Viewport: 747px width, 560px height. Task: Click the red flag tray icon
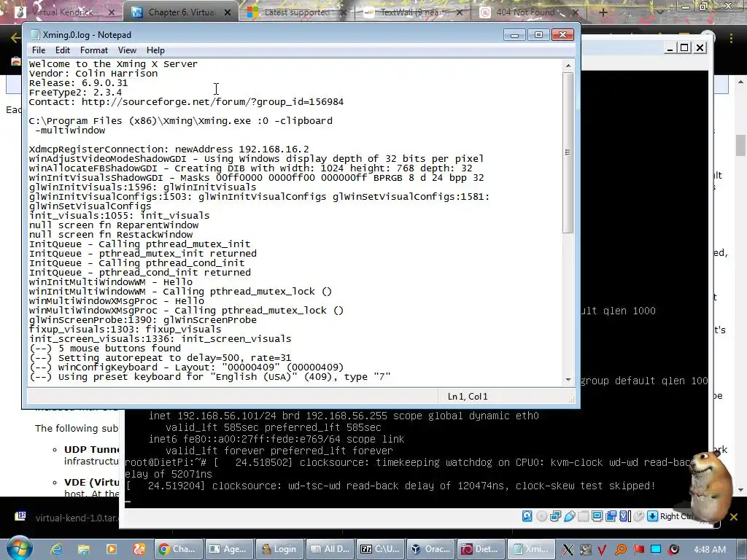pos(638,550)
